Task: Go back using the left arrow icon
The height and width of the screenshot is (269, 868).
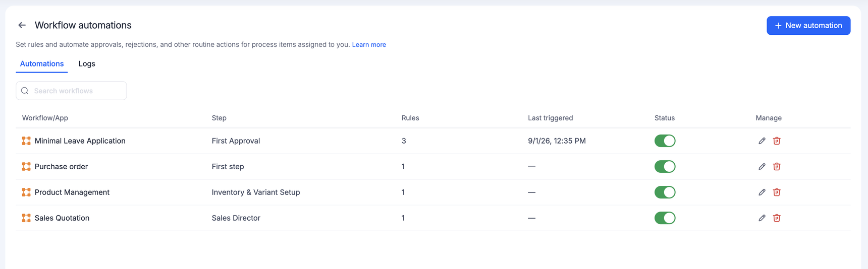Action: pyautogui.click(x=22, y=25)
